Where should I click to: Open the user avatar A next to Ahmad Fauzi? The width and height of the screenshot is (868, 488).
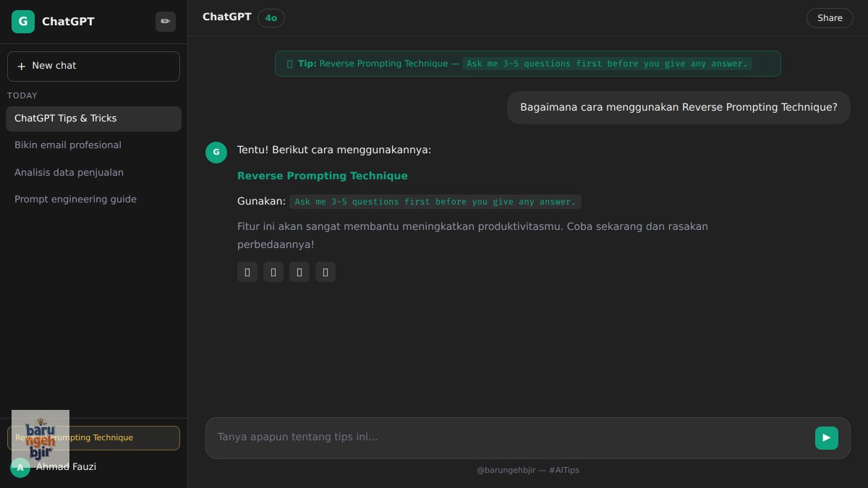point(20,467)
